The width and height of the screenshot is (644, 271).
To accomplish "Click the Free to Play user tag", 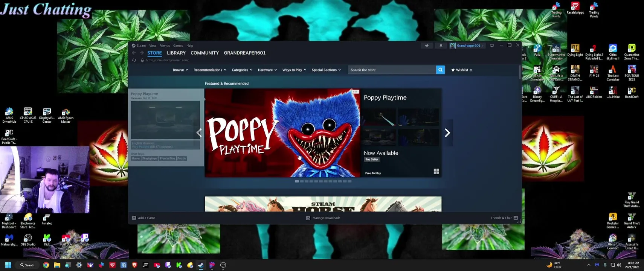I will pos(167,158).
